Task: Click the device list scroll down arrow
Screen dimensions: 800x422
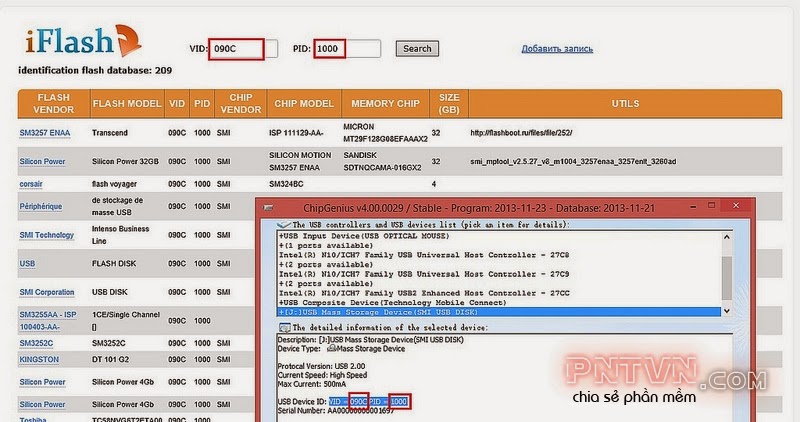Action: click(x=727, y=311)
